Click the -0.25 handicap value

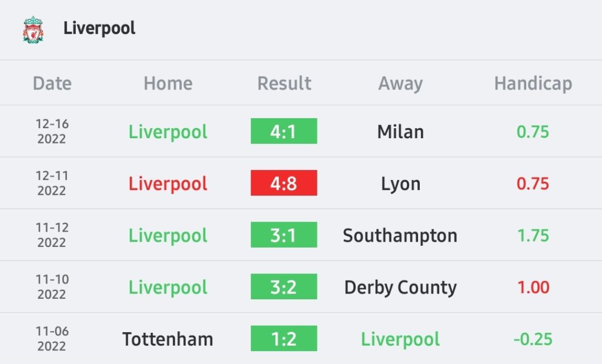(x=533, y=339)
